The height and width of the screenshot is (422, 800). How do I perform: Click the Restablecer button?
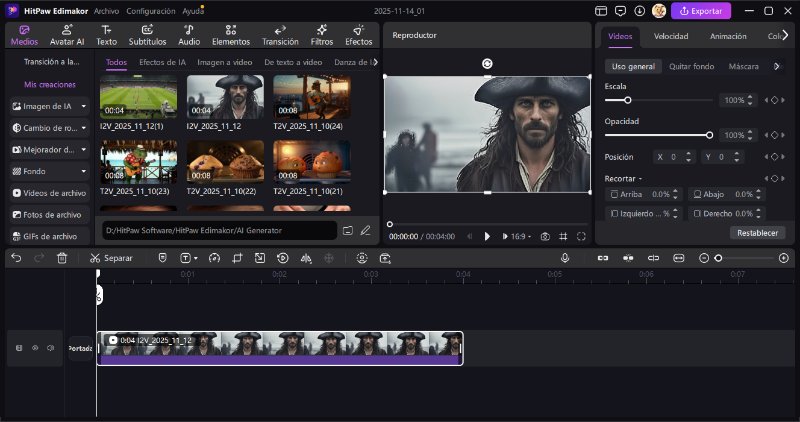coord(757,232)
